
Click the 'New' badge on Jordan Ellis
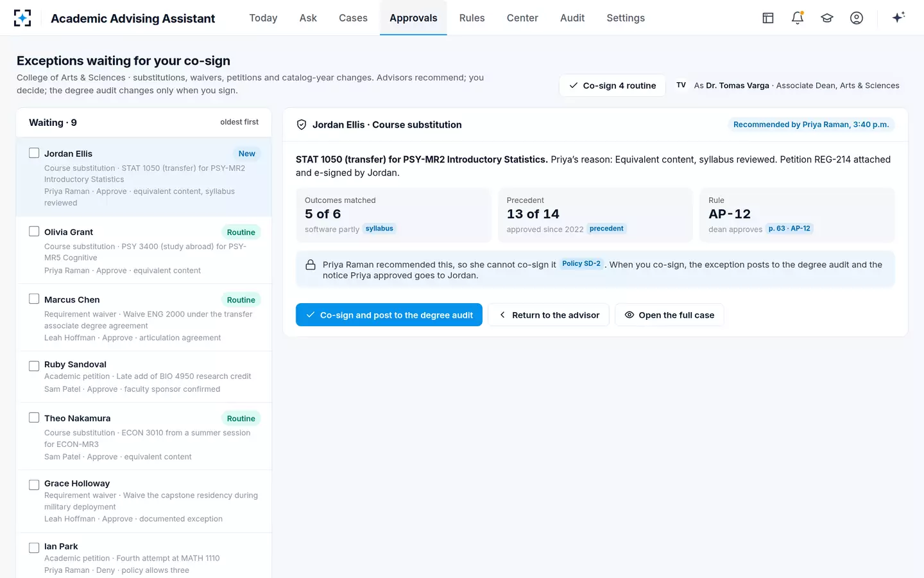[x=247, y=153]
